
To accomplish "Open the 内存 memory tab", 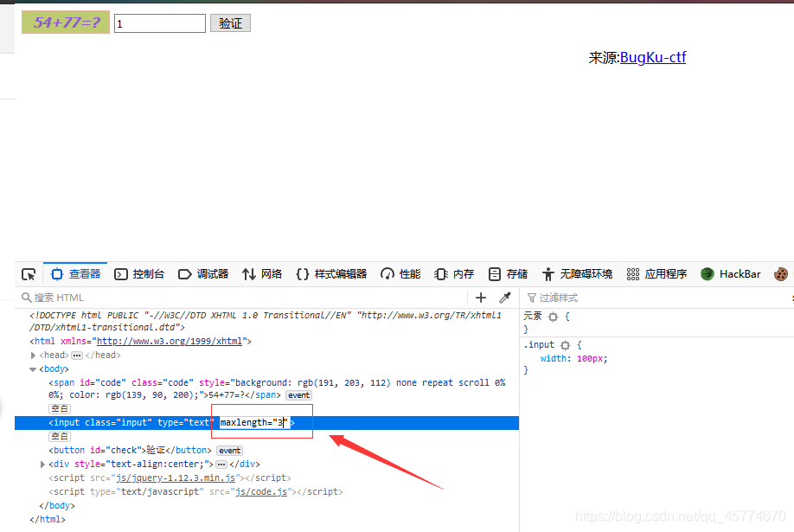I will pyautogui.click(x=454, y=274).
